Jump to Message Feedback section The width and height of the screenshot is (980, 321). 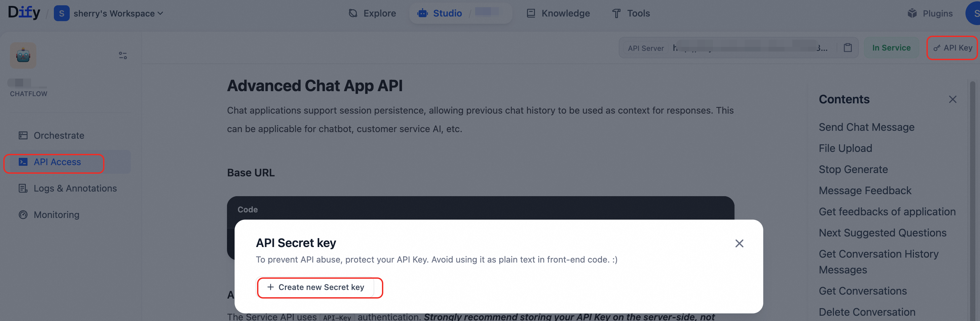click(x=865, y=191)
